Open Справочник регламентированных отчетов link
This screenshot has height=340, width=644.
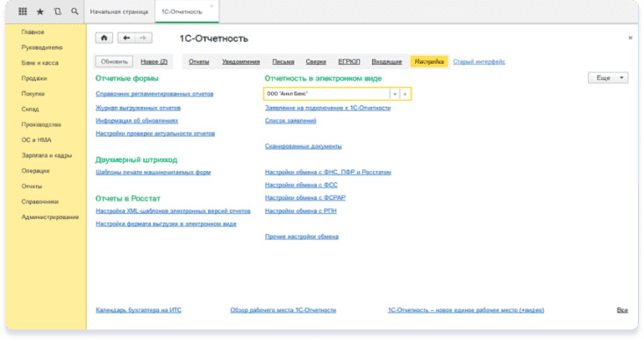click(154, 94)
